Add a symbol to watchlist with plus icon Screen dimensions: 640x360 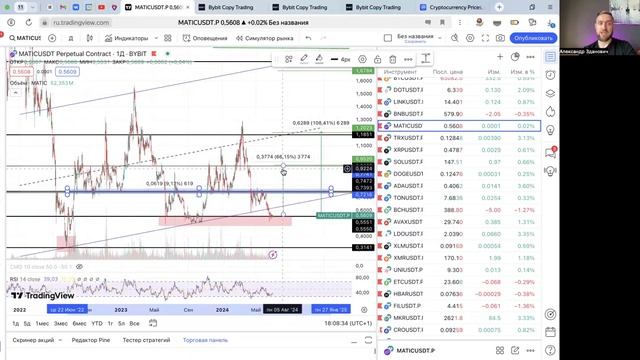(500, 57)
